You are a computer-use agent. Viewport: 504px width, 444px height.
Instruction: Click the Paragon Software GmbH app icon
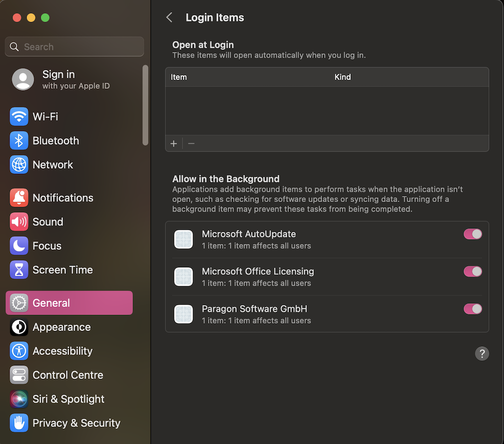tap(183, 314)
